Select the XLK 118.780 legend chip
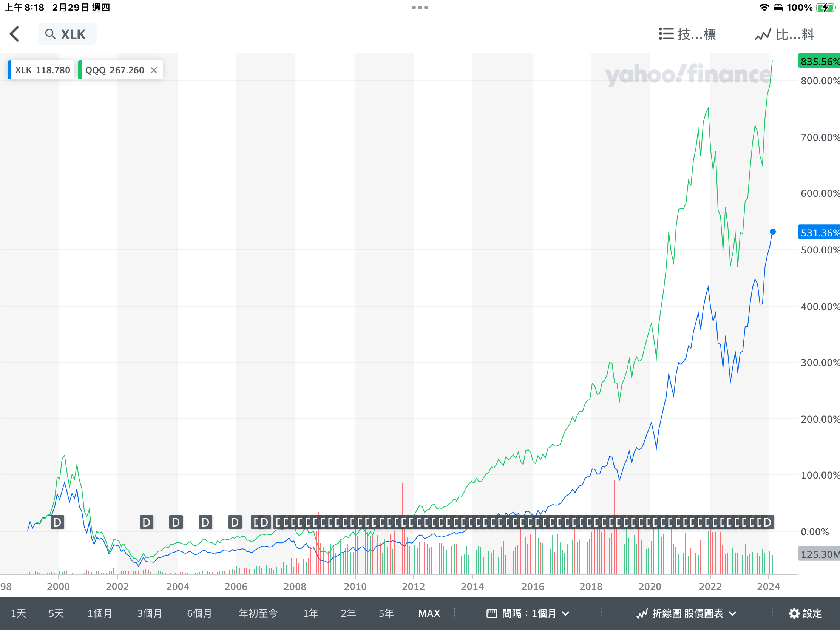 41,70
